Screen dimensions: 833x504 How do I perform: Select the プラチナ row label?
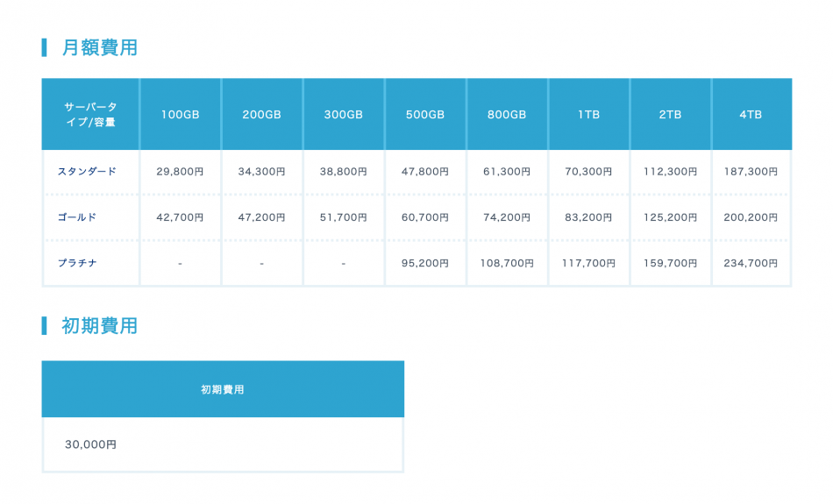pos(77,263)
